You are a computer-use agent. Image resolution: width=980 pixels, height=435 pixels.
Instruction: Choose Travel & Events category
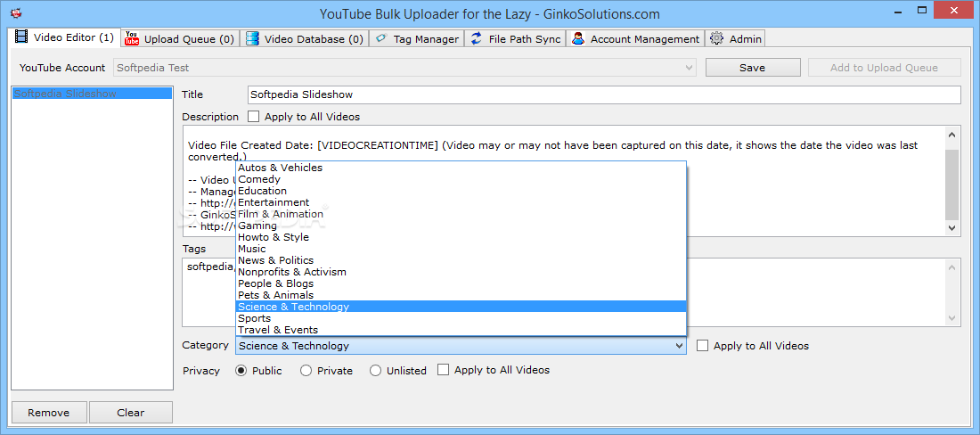click(461, 330)
